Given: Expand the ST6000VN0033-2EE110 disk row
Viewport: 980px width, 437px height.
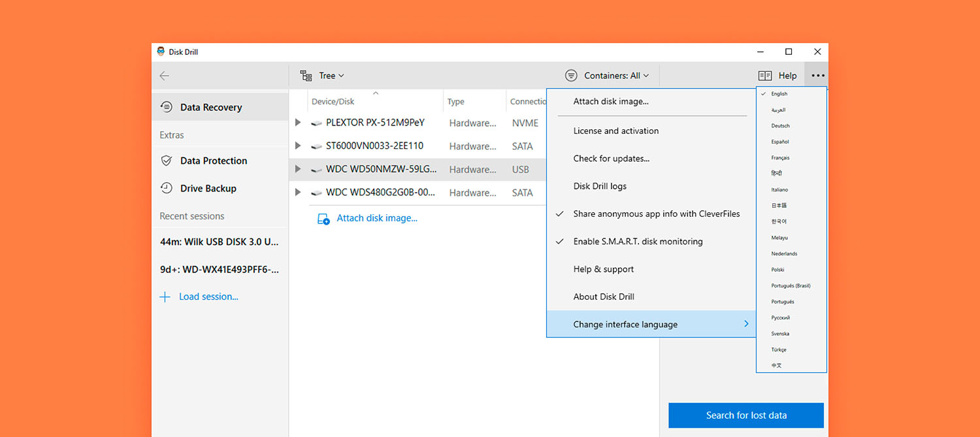Looking at the screenshot, I should 298,146.
